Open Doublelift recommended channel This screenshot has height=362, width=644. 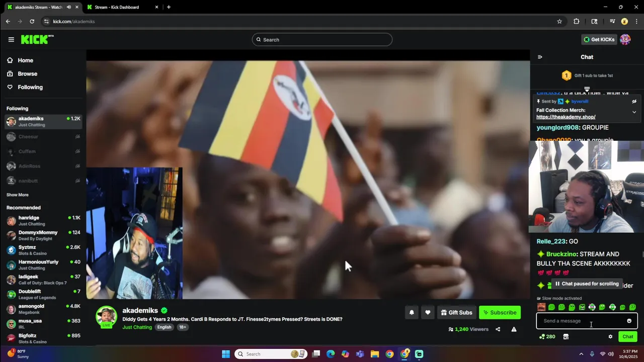pos(43,294)
